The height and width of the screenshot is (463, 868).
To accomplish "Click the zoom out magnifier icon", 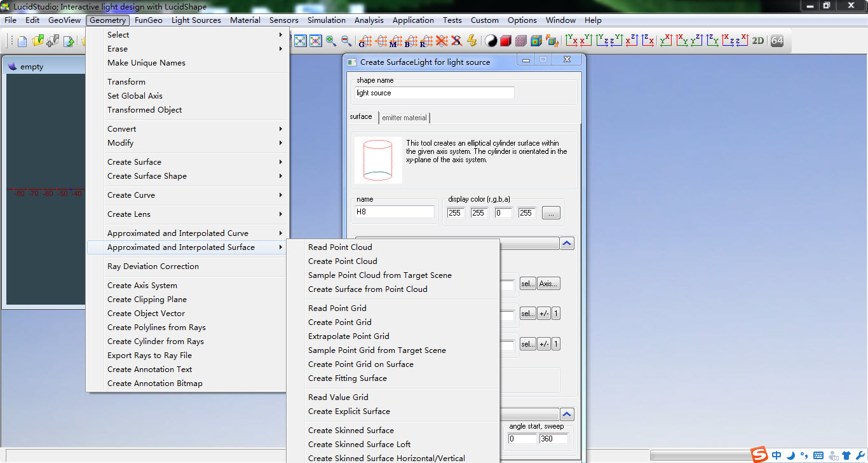I will [346, 41].
